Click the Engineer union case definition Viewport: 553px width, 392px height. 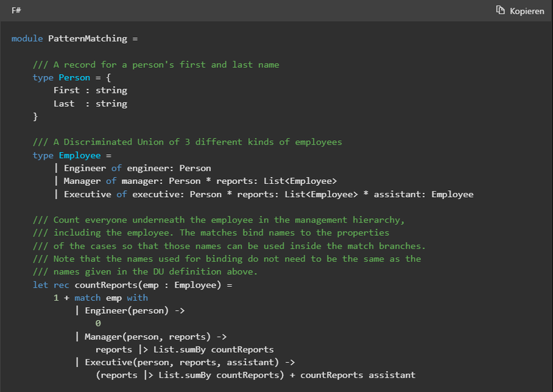click(84, 168)
